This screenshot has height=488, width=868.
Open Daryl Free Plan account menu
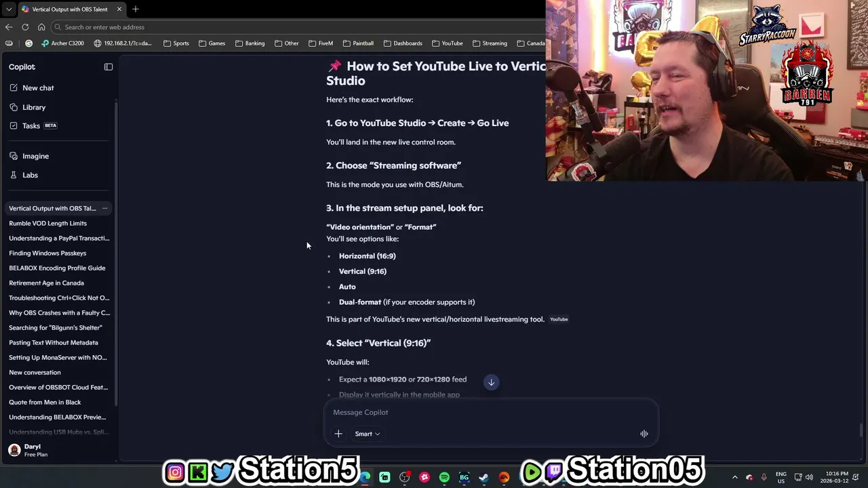coord(57,450)
